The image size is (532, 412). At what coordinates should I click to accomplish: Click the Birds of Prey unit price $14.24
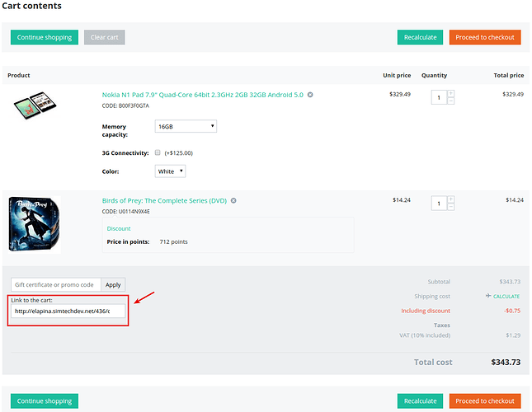[402, 200]
